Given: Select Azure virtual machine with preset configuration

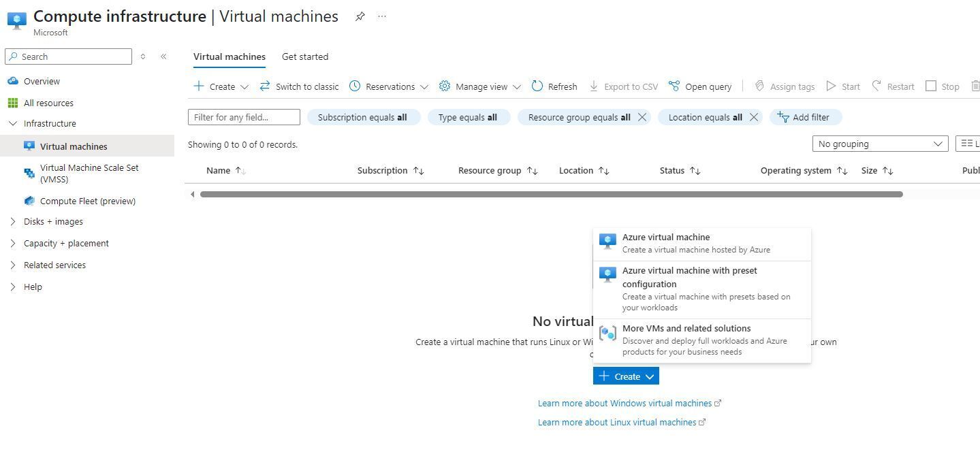Looking at the screenshot, I should tap(702, 289).
